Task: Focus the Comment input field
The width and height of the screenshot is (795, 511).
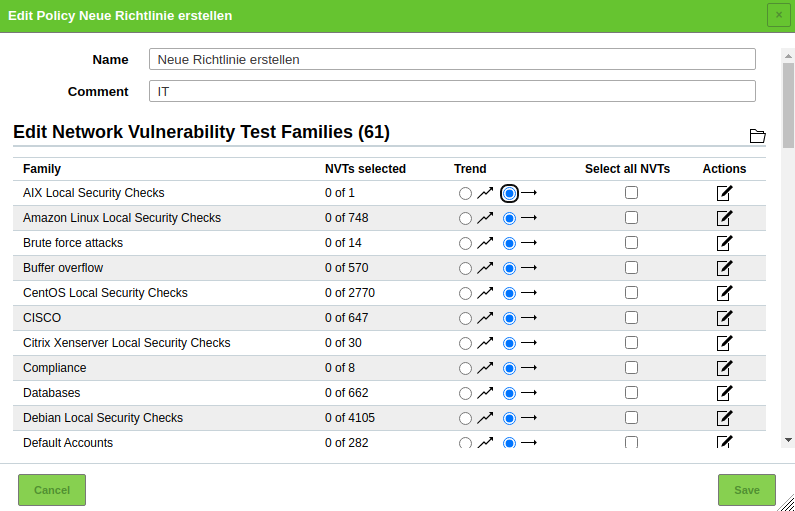Action: (452, 91)
